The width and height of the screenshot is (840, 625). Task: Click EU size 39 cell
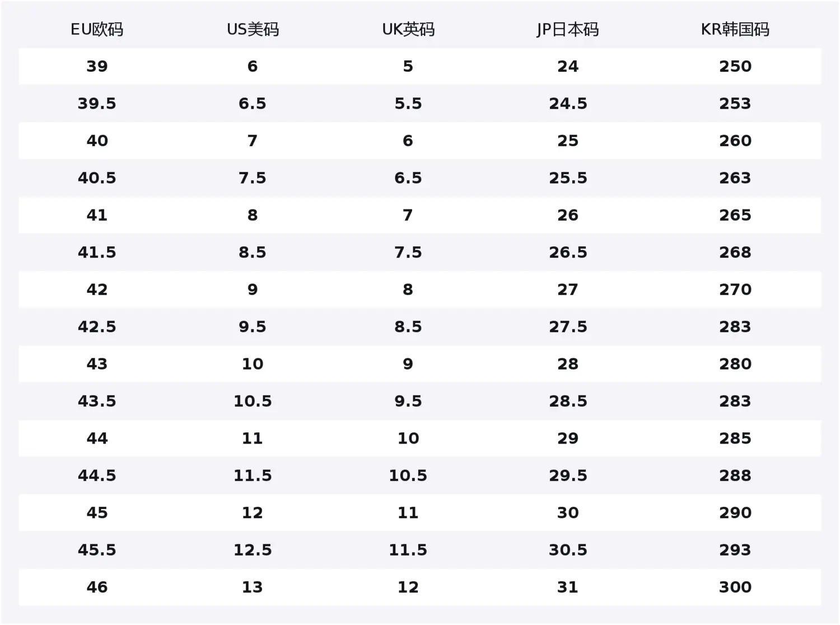click(97, 66)
